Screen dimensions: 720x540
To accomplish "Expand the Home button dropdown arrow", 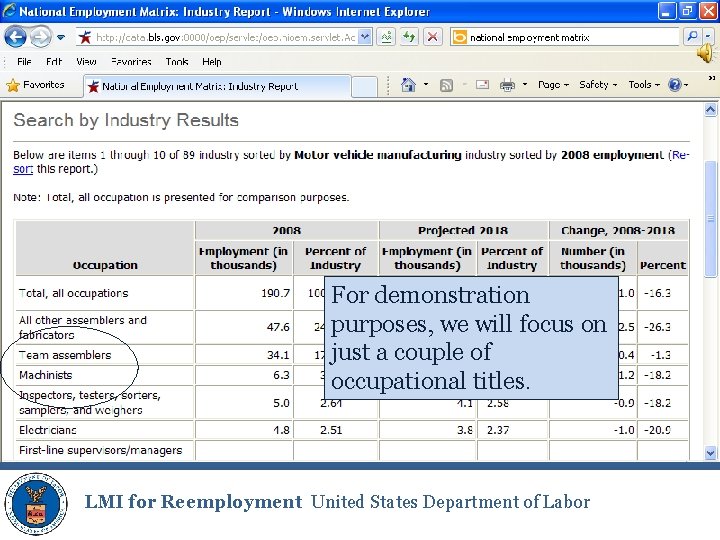I will pos(426,84).
